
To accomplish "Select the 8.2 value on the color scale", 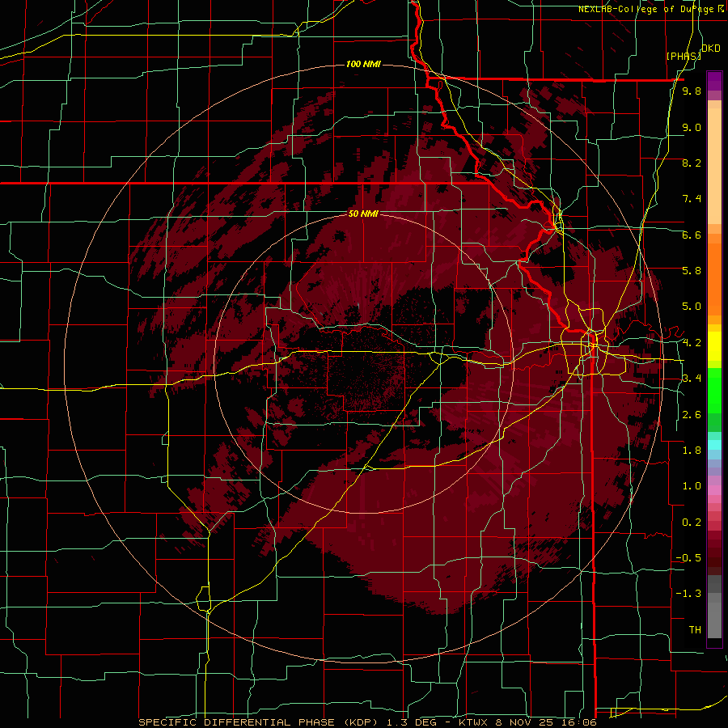I will [692, 163].
